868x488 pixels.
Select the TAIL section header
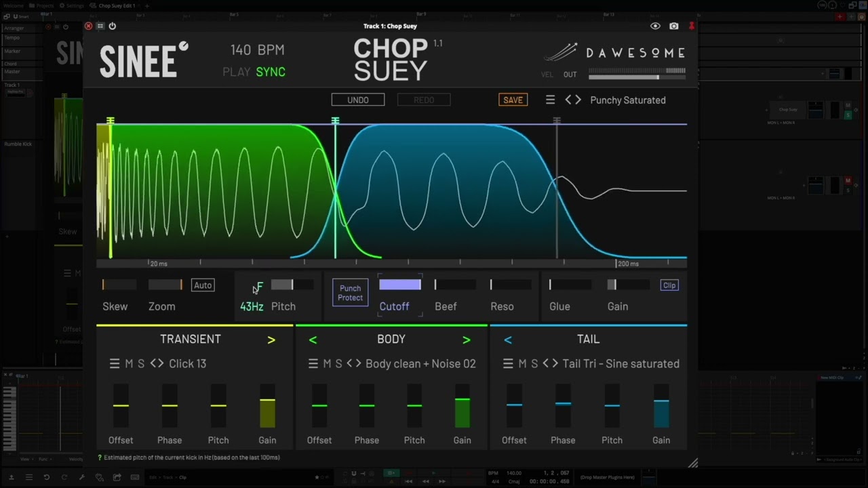click(x=588, y=339)
